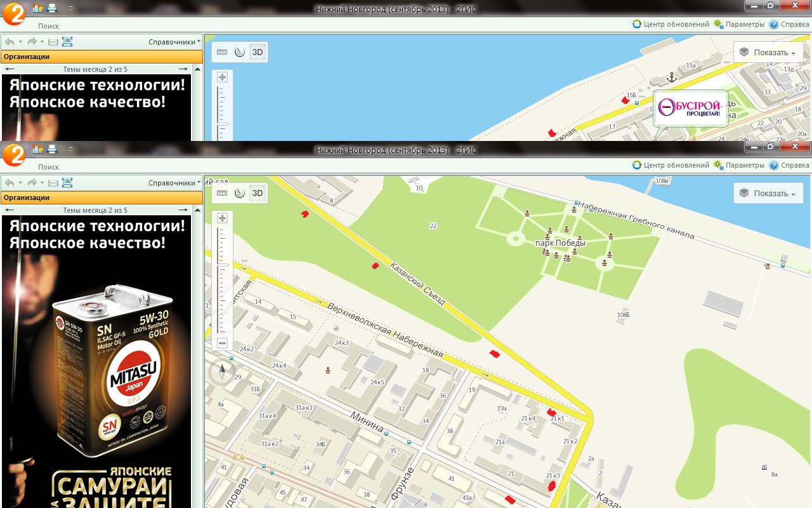Click the парк Победы label on map
The width and height of the screenshot is (812, 508).
click(560, 243)
